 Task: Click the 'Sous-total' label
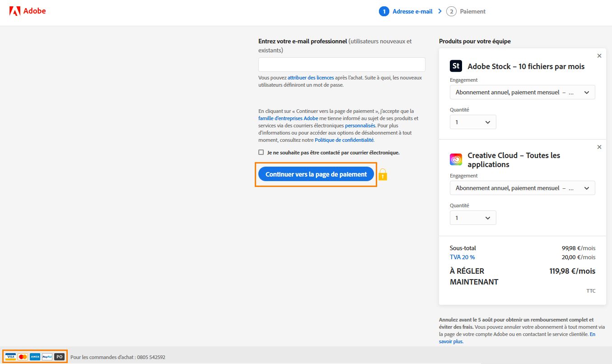pos(463,248)
